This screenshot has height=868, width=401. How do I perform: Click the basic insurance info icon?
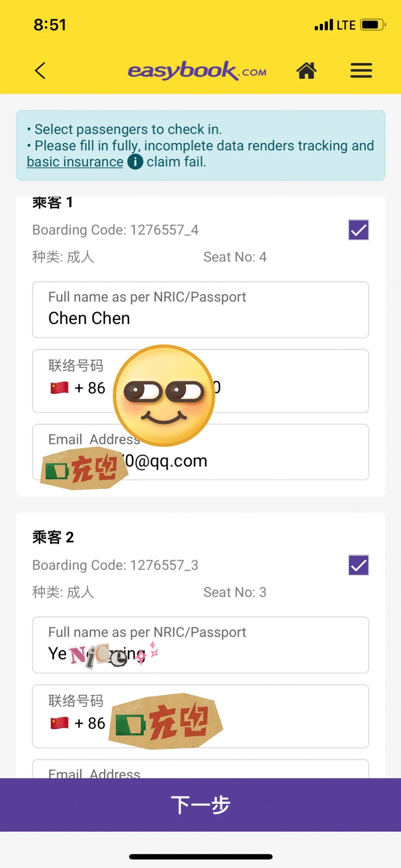click(x=135, y=162)
